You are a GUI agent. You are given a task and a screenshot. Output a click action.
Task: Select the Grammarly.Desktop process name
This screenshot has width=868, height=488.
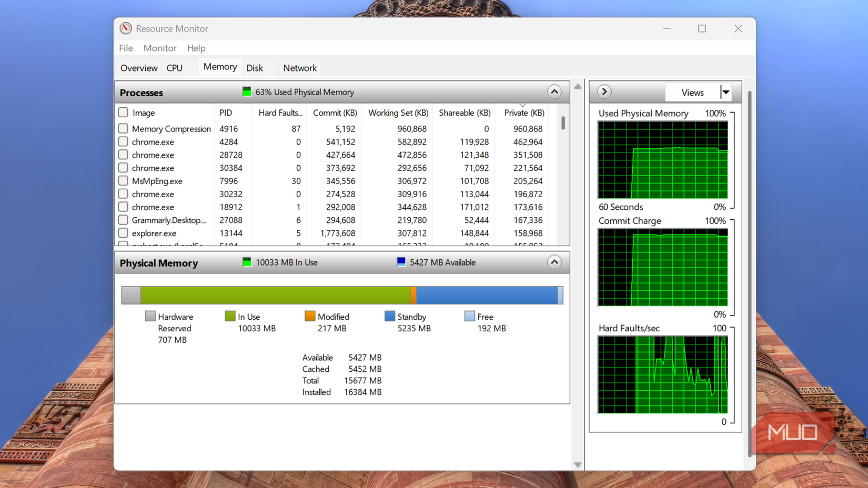point(169,220)
